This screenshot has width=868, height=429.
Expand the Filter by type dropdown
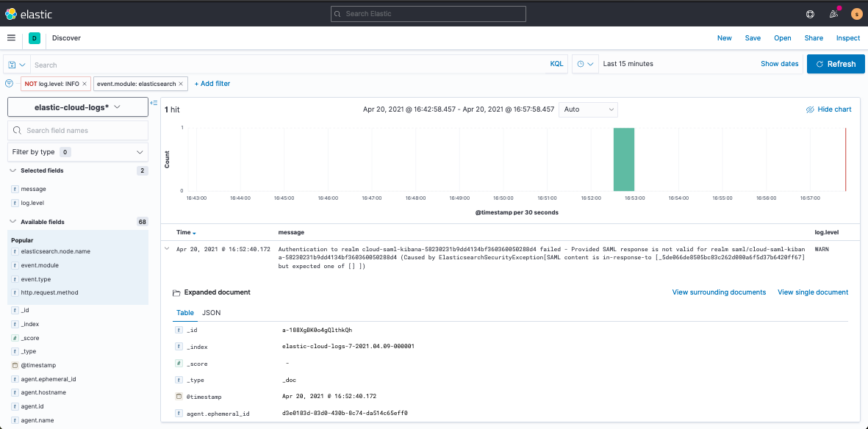pos(77,151)
